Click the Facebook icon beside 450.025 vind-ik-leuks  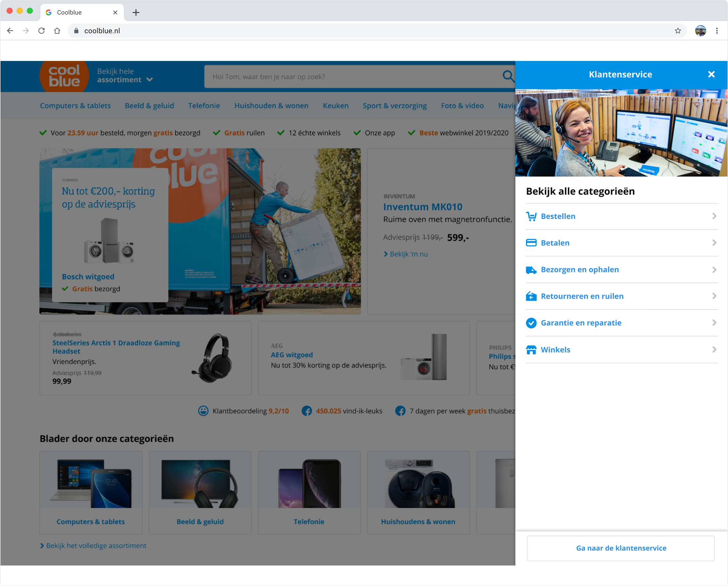[306, 411]
